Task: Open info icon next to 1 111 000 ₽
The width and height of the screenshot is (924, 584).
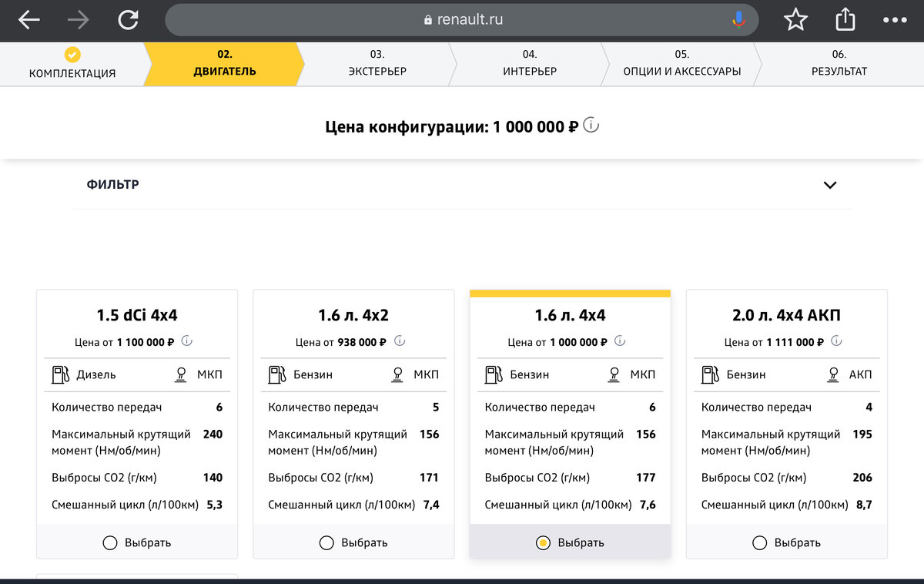Action: pos(836,341)
